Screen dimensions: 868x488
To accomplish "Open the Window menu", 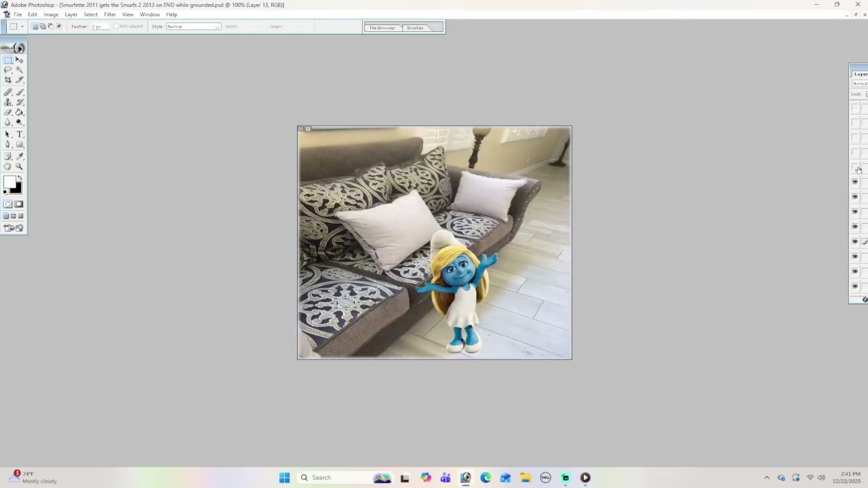I will click(x=150, y=14).
